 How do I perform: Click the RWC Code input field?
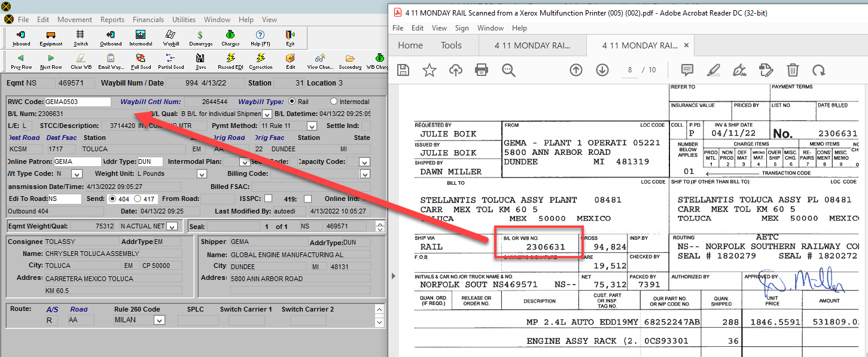[x=78, y=102]
